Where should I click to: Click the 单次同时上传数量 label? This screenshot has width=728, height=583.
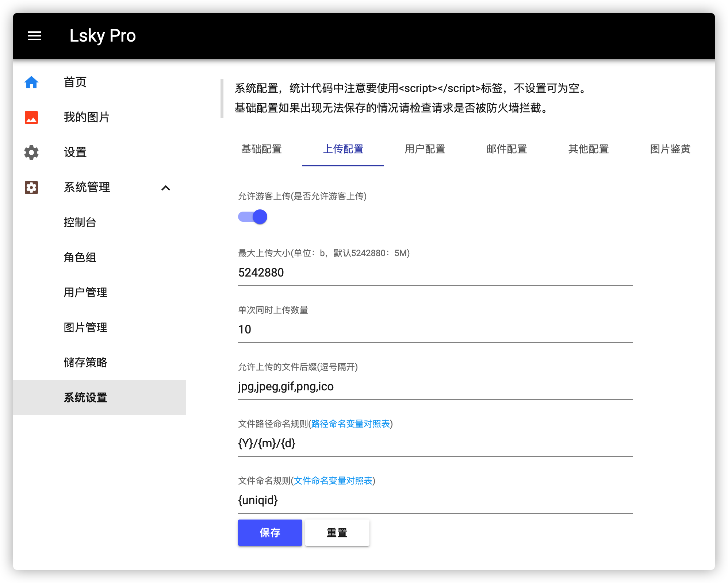point(273,310)
